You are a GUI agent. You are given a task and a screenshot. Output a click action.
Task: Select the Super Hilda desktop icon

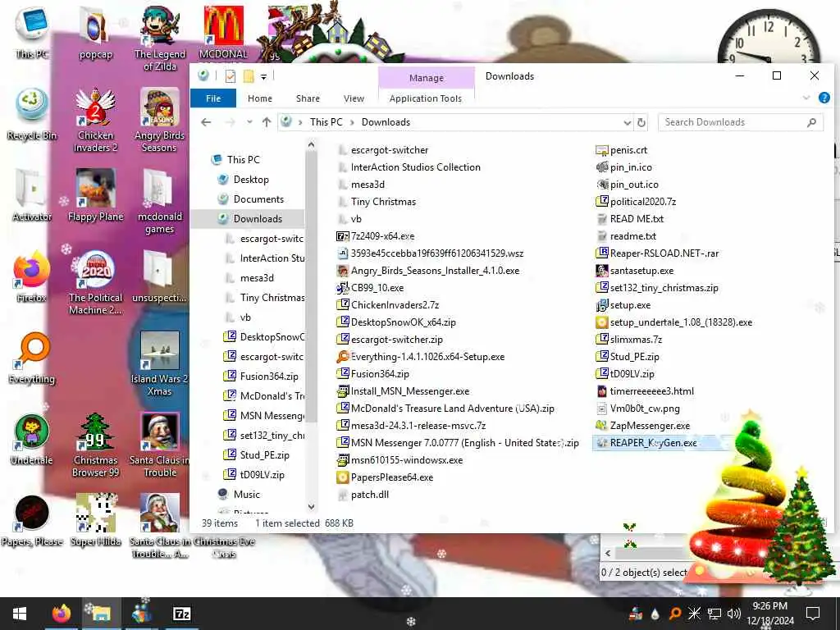[x=95, y=521]
